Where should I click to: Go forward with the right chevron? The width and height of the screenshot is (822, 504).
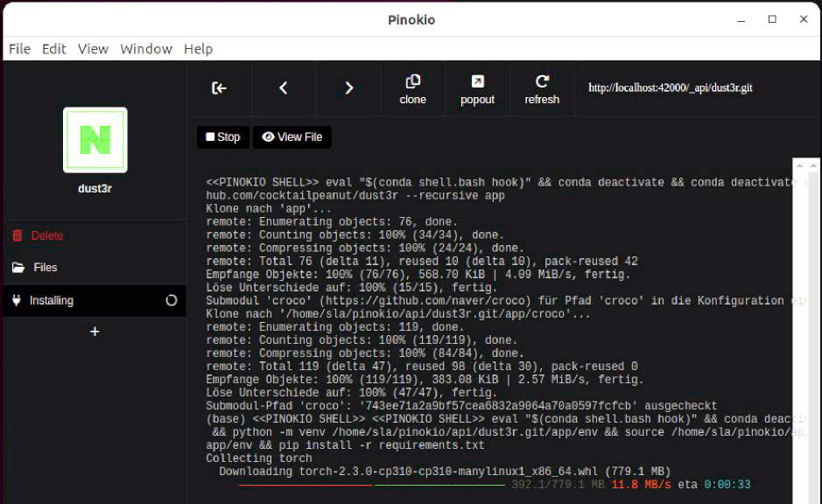click(348, 88)
